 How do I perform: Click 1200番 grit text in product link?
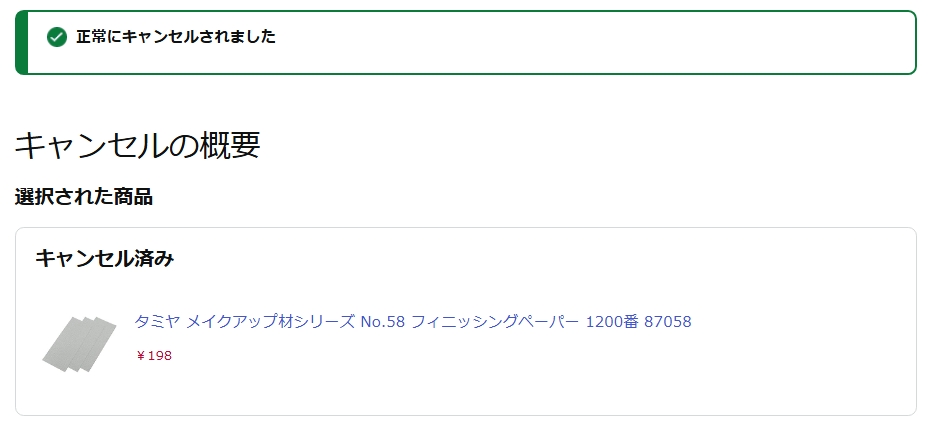[x=612, y=322]
